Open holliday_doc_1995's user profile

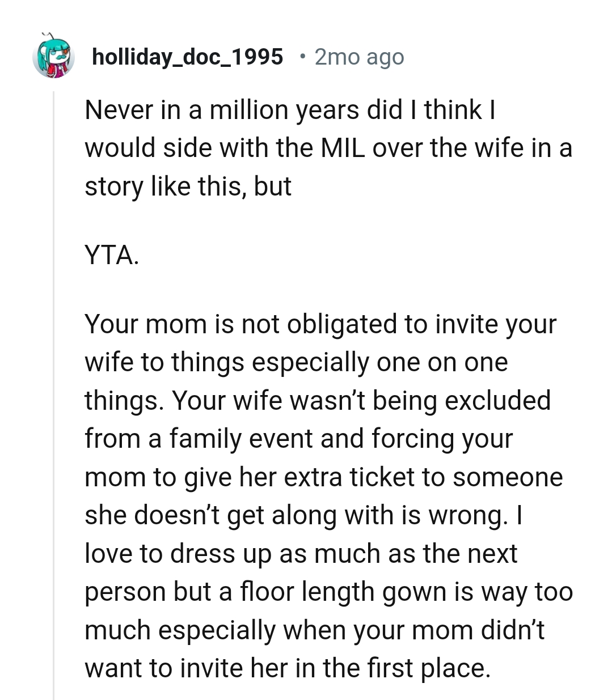pos(187,56)
